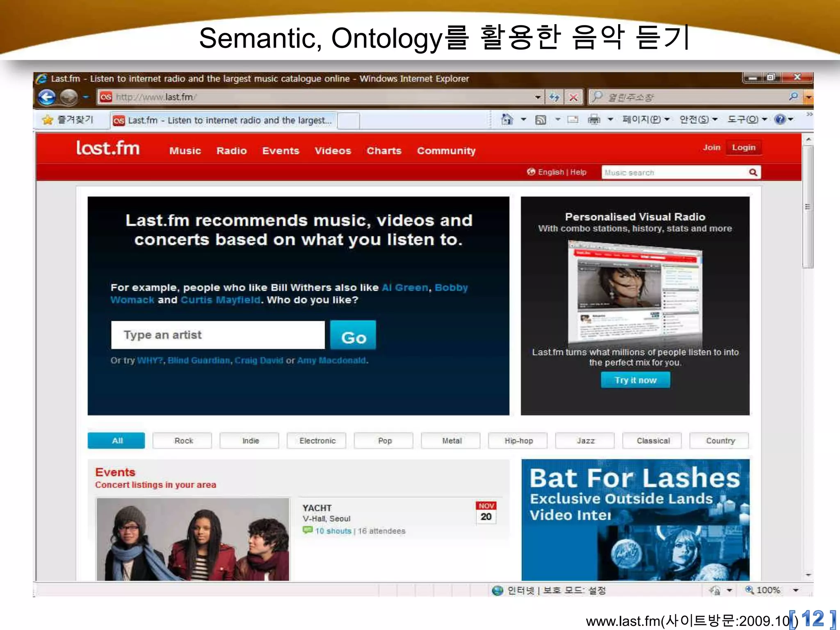Click the Music search magnifier icon
This screenshot has height=630, width=840.
753,172
